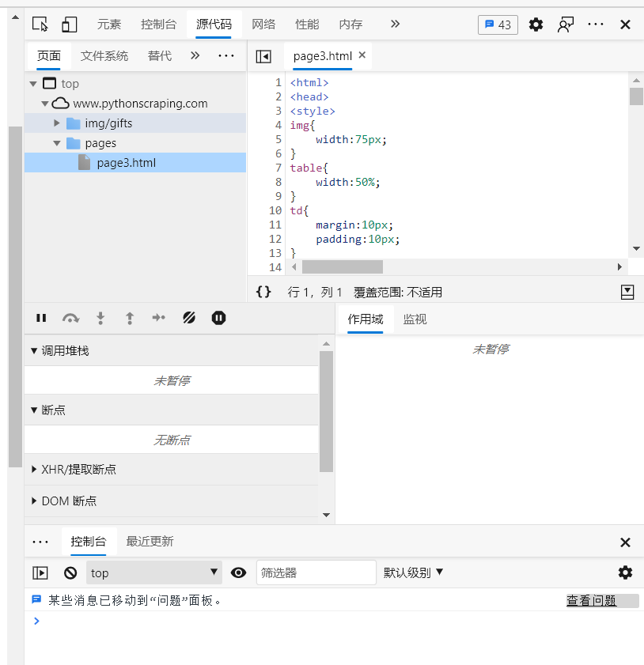Show console sidebar icon
Image resolution: width=644 pixels, height=665 pixels.
click(x=40, y=573)
